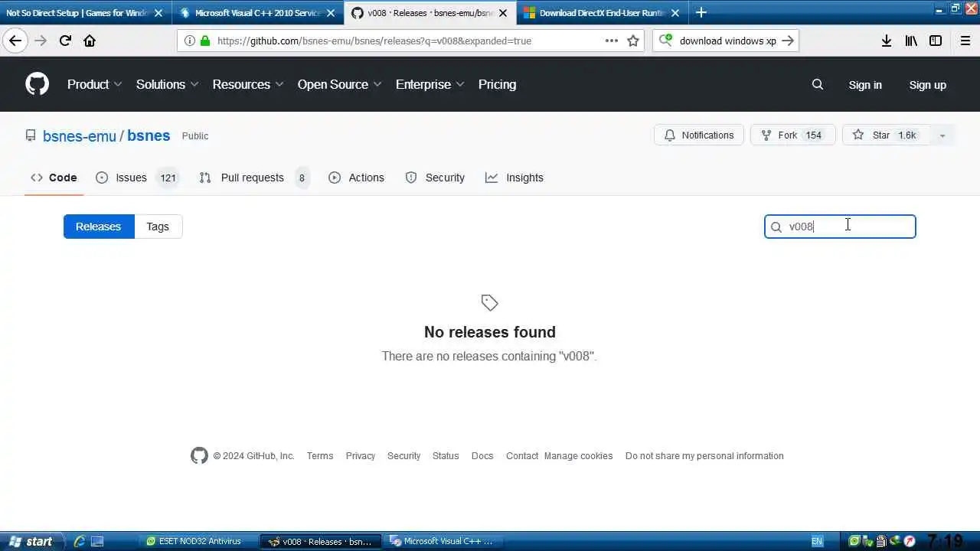This screenshot has width=980, height=551.
Task: Switch to the Tags view
Action: click(158, 227)
